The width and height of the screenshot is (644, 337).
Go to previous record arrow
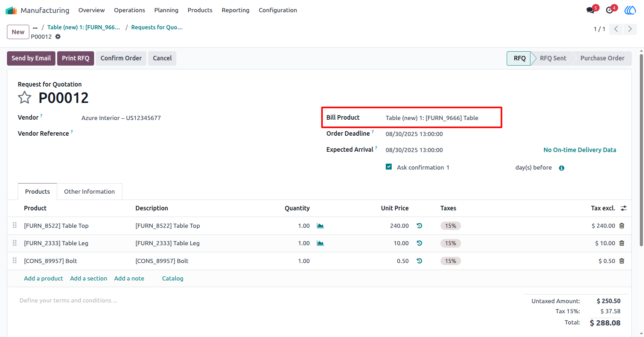click(616, 29)
